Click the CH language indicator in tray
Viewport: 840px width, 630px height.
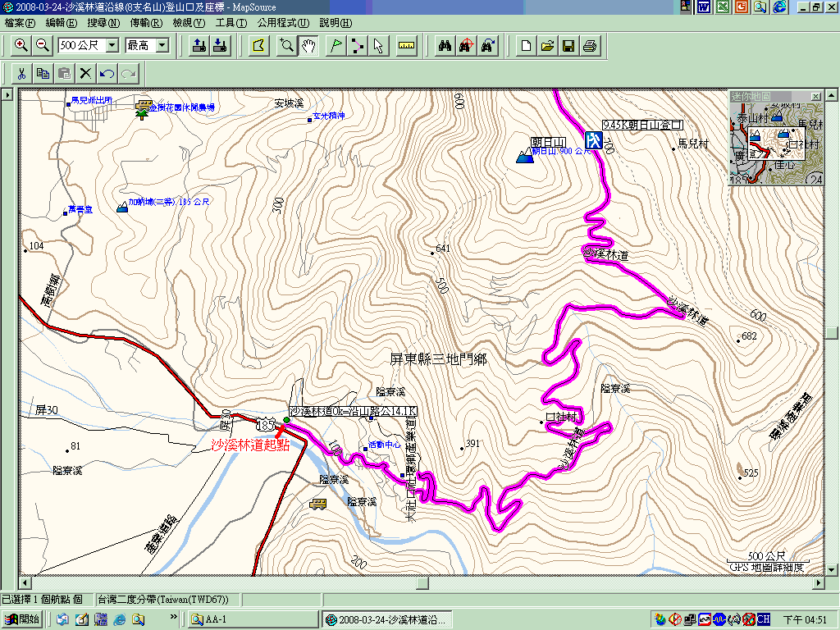pos(764,620)
